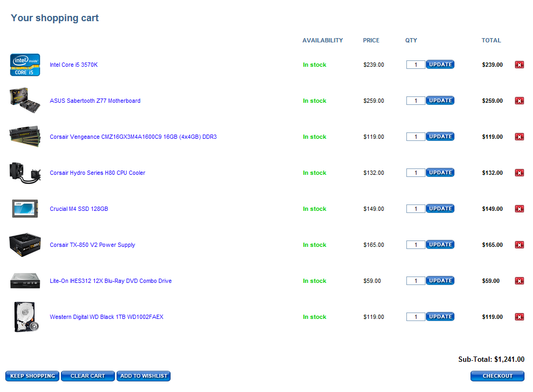Update quantity for Corsair TX-850 Power Supply
The image size is (533, 392).
click(440, 245)
